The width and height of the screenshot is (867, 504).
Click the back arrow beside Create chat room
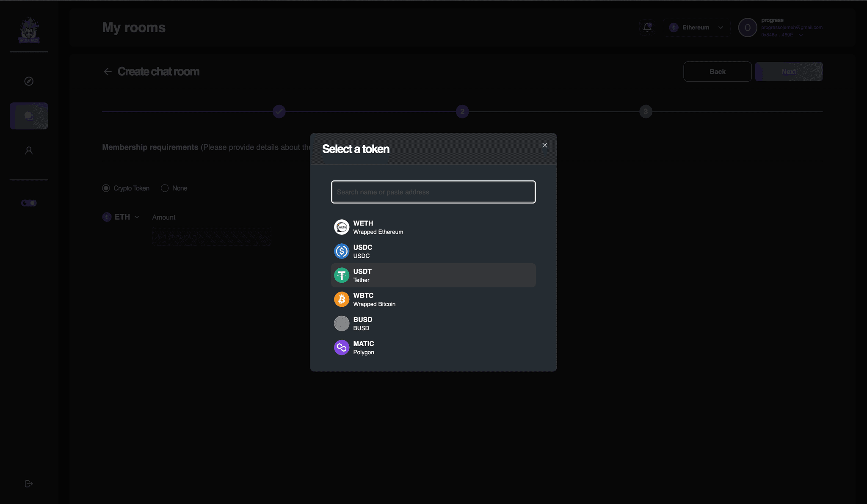108,72
